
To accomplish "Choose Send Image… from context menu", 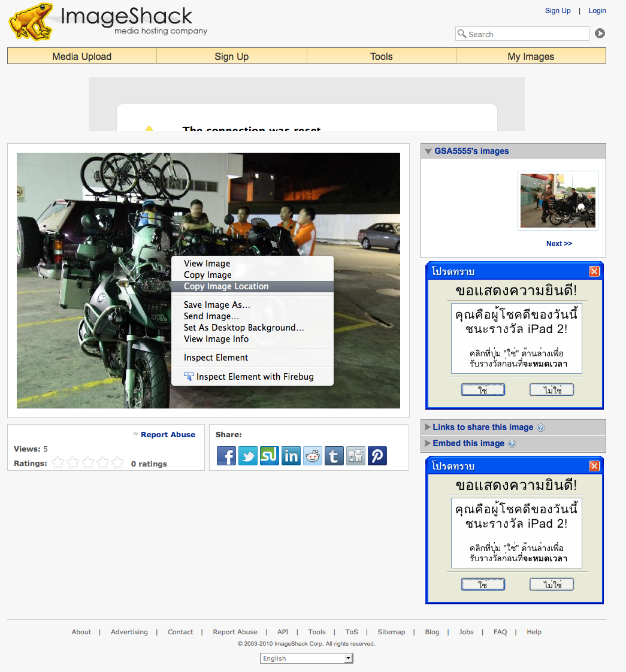I will (x=252, y=316).
